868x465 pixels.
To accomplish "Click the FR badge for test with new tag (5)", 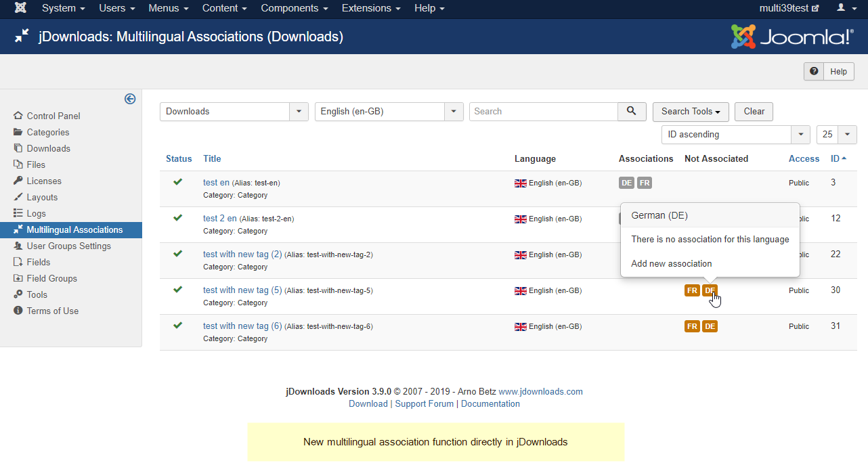I will (x=692, y=290).
